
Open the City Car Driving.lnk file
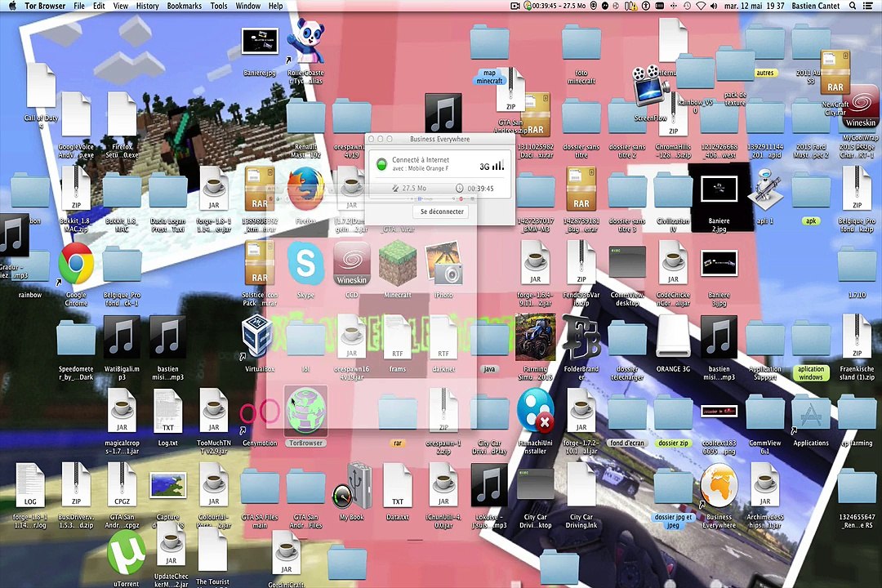(x=581, y=486)
